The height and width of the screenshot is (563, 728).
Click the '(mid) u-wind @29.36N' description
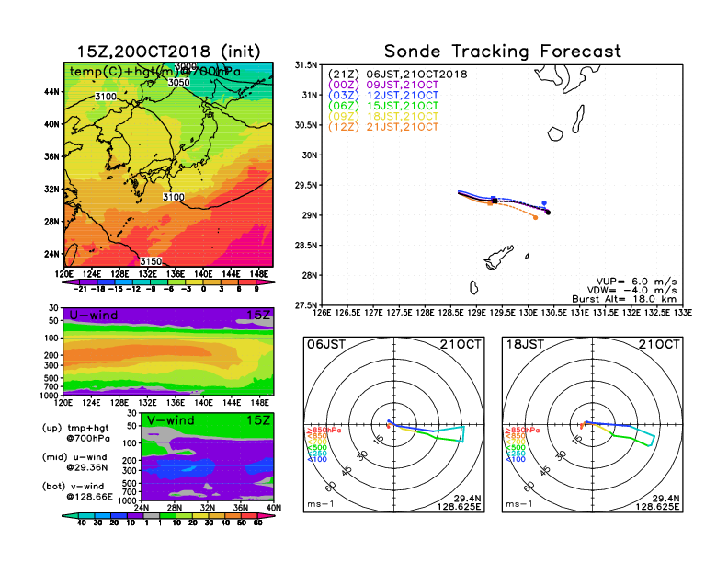[74, 462]
